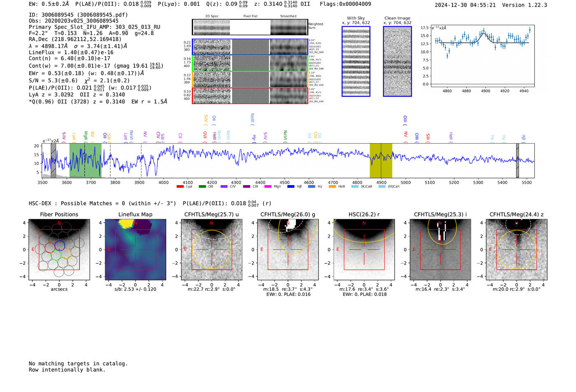Click the HeII orange legend swatch
The width and height of the screenshot is (576, 392).
click(332, 186)
